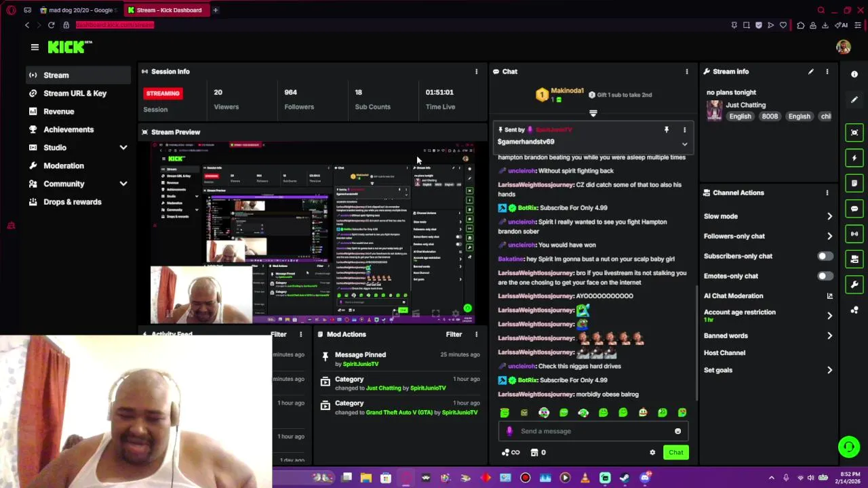Open Discord from the taskbar
Viewport: 868px width, 488px height.
tap(645, 478)
